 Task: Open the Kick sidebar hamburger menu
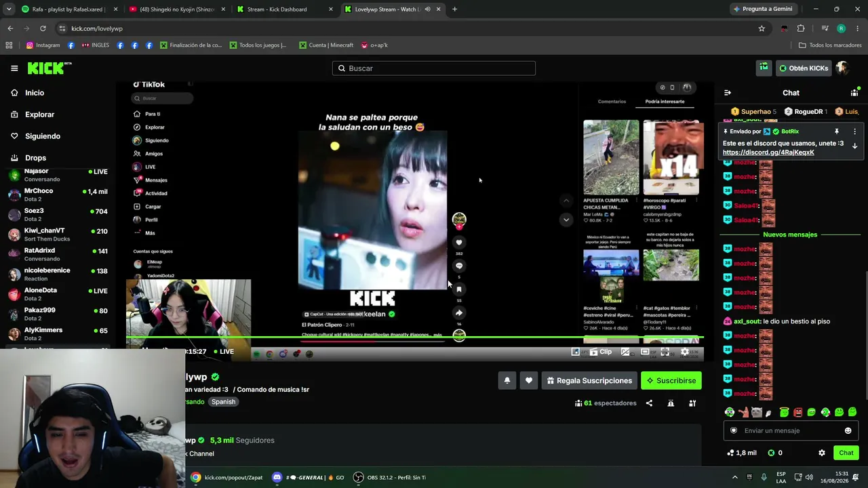[14, 68]
